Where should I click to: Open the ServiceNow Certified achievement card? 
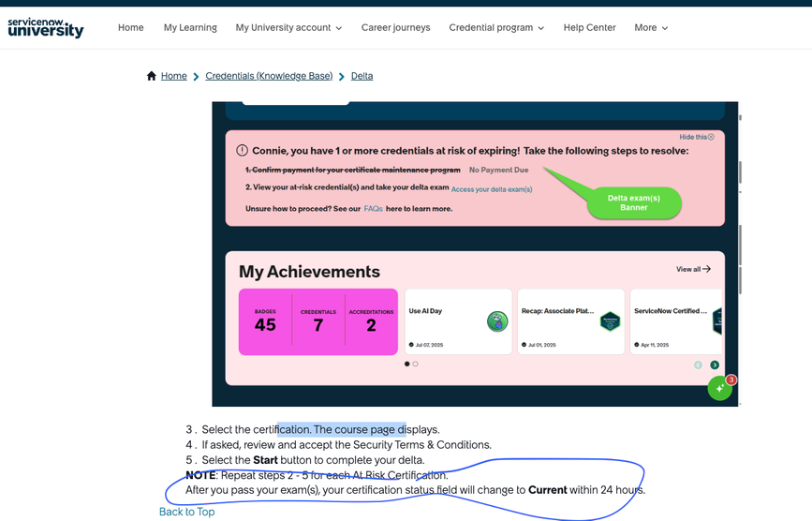pos(676,321)
